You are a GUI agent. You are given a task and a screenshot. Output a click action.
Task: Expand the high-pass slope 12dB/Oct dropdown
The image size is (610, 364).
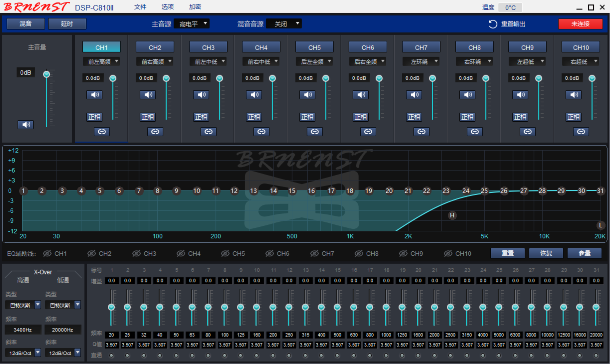tap(38, 353)
